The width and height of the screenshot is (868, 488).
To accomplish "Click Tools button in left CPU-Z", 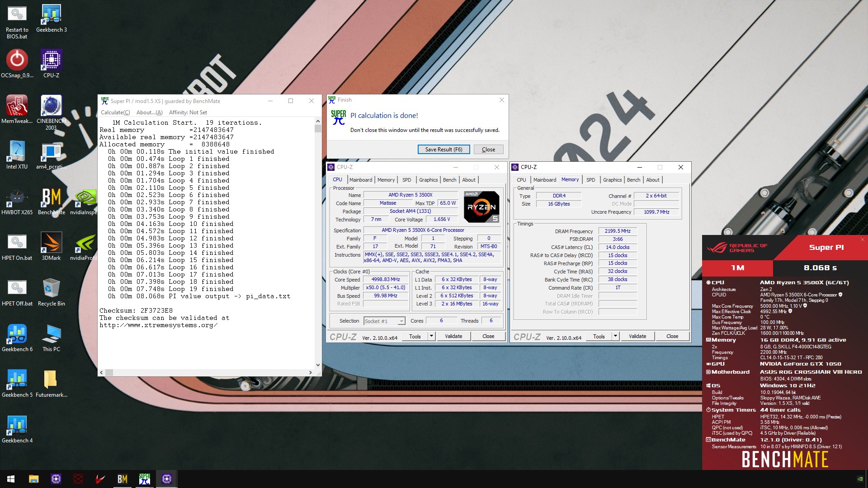I will [415, 336].
